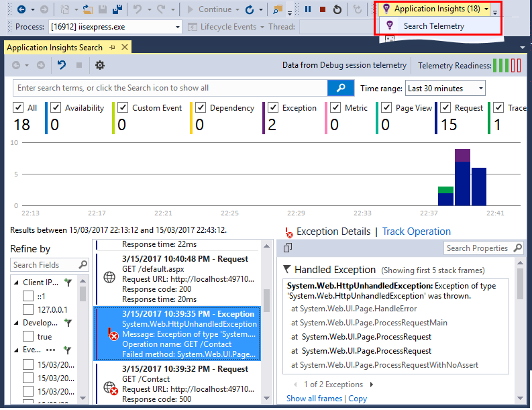Click the Restart debugging icon
The height and width of the screenshot is (410, 532).
click(x=337, y=9)
